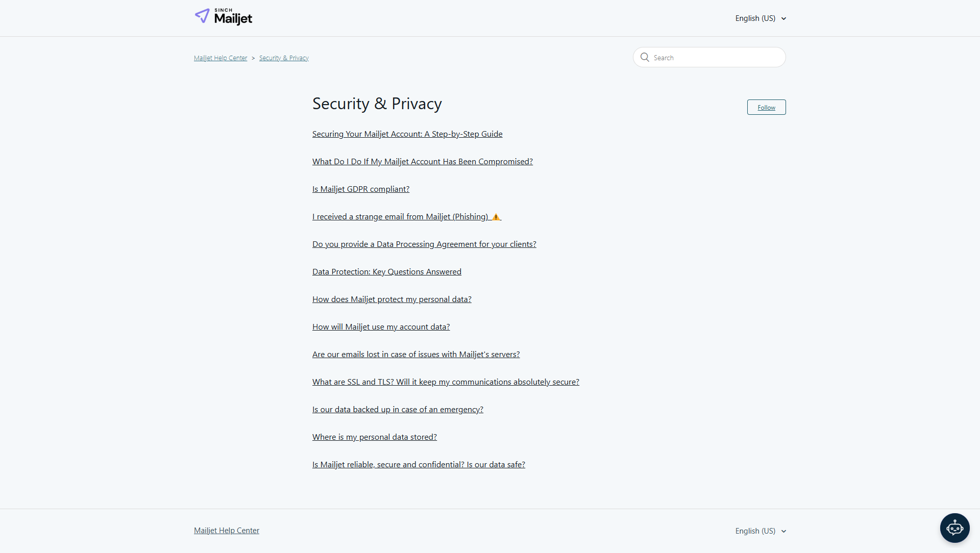Viewport: 980px width, 553px height.
Task: Go to Mailjet Help Center breadcrumb
Action: click(220, 58)
